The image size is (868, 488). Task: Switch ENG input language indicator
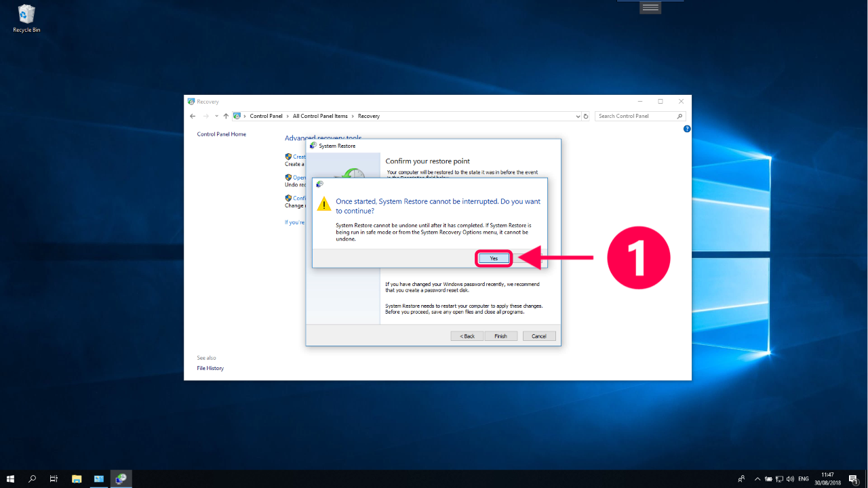tap(804, 479)
